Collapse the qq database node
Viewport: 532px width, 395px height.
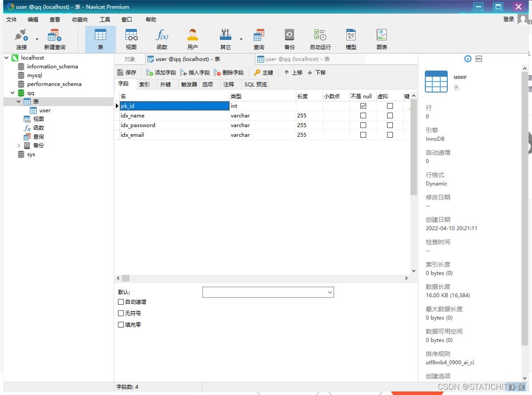tap(12, 93)
